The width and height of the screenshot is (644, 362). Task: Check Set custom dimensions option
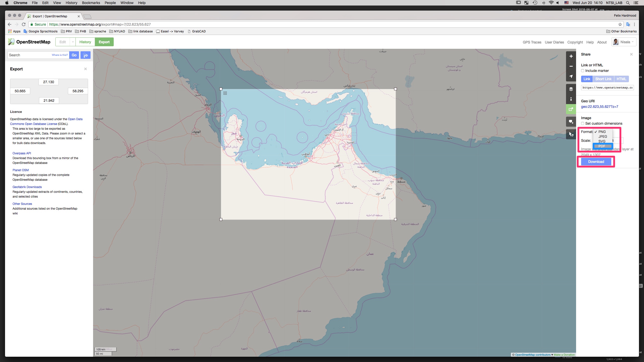(583, 123)
